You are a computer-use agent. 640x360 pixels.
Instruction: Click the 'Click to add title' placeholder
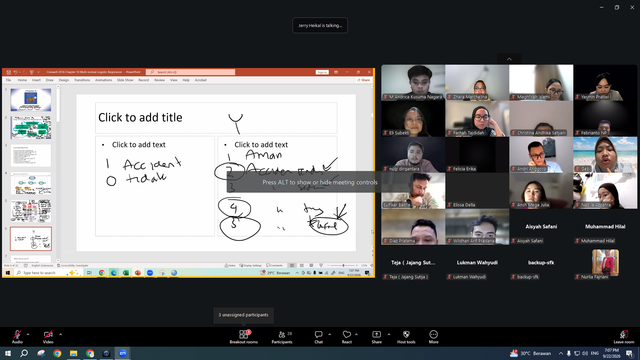(x=216, y=118)
